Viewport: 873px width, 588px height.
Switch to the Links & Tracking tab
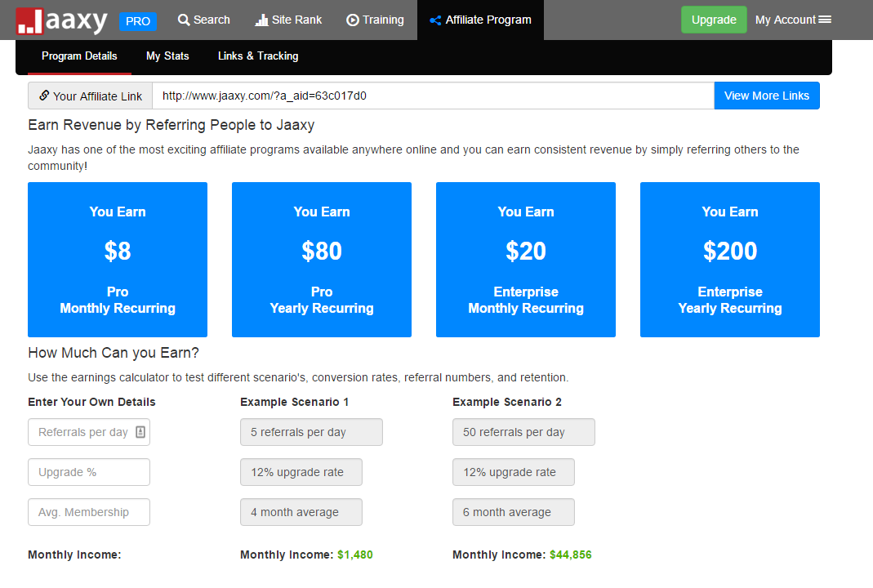tap(258, 56)
